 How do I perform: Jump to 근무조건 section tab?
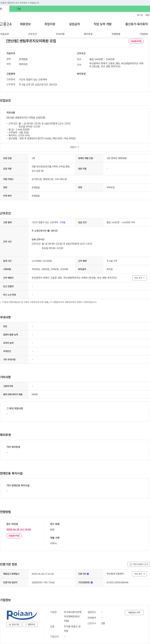tap(32, 34)
